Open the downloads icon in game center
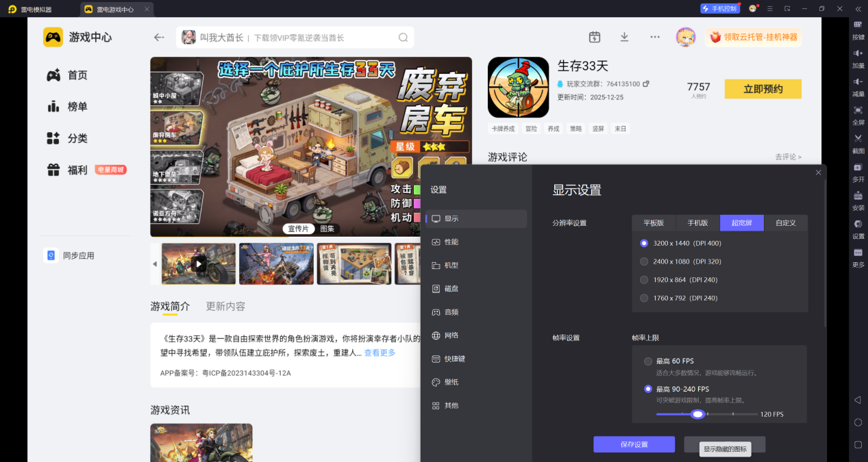 tap(624, 37)
